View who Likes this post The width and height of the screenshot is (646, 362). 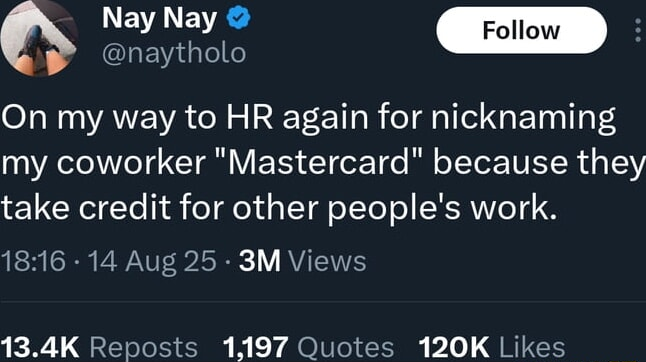pyautogui.click(x=532, y=347)
